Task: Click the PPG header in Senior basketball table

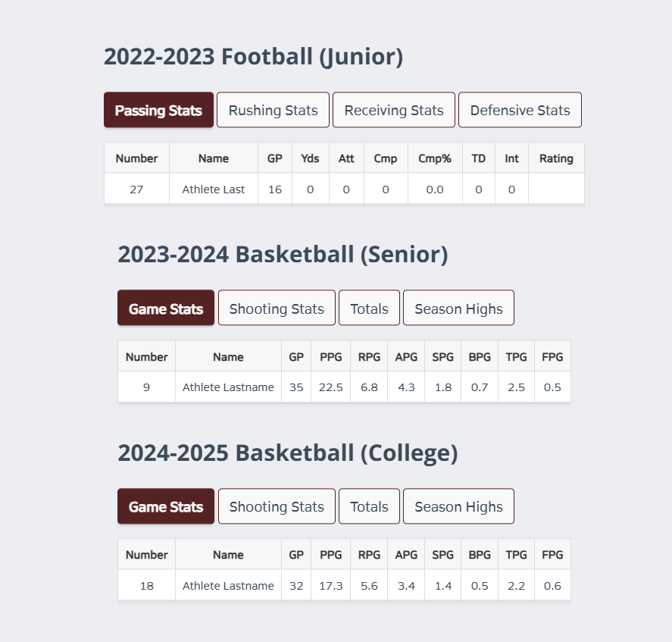Action: (331, 357)
